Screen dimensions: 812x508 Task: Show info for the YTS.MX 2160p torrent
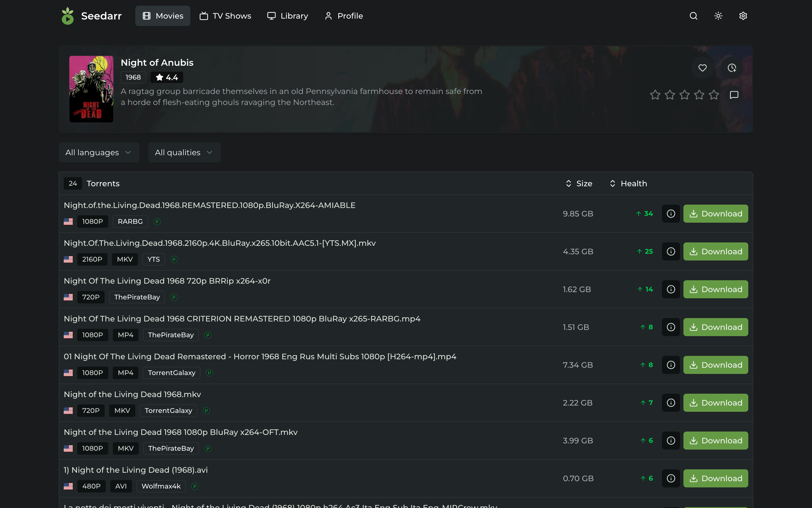(x=671, y=252)
